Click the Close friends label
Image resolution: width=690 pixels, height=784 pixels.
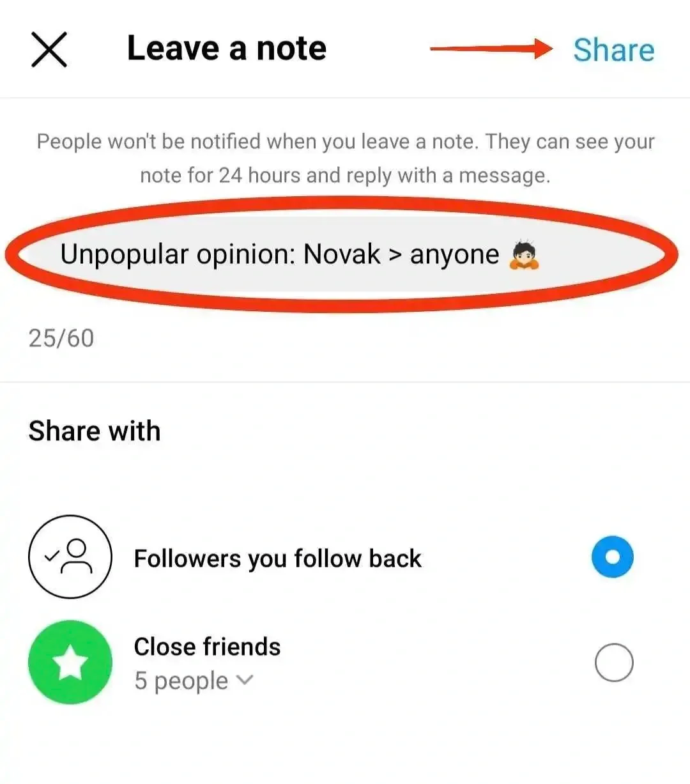207,647
